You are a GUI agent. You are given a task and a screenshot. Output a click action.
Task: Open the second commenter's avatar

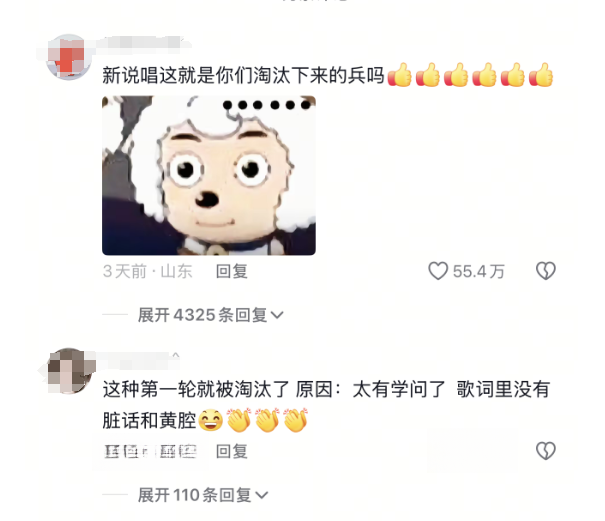tap(69, 371)
